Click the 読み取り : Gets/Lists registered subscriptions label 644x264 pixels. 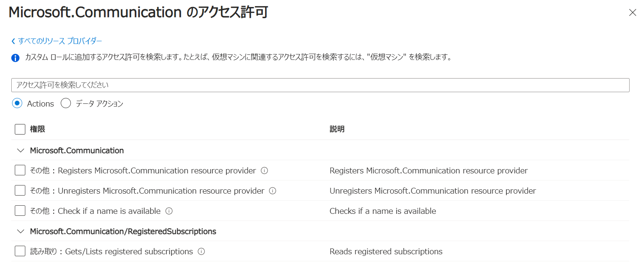coord(111,252)
